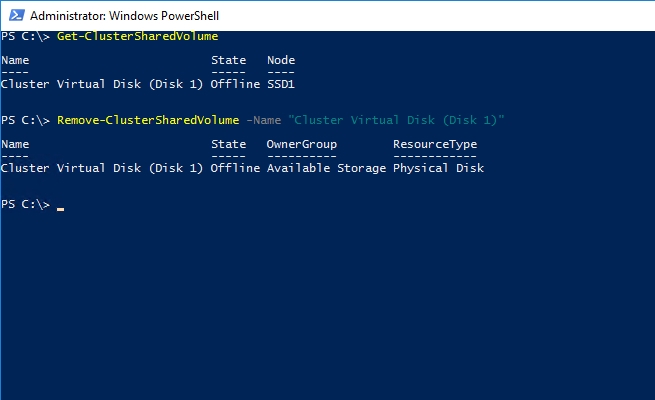Click the first PS C:\> prompt

[x=25, y=36]
